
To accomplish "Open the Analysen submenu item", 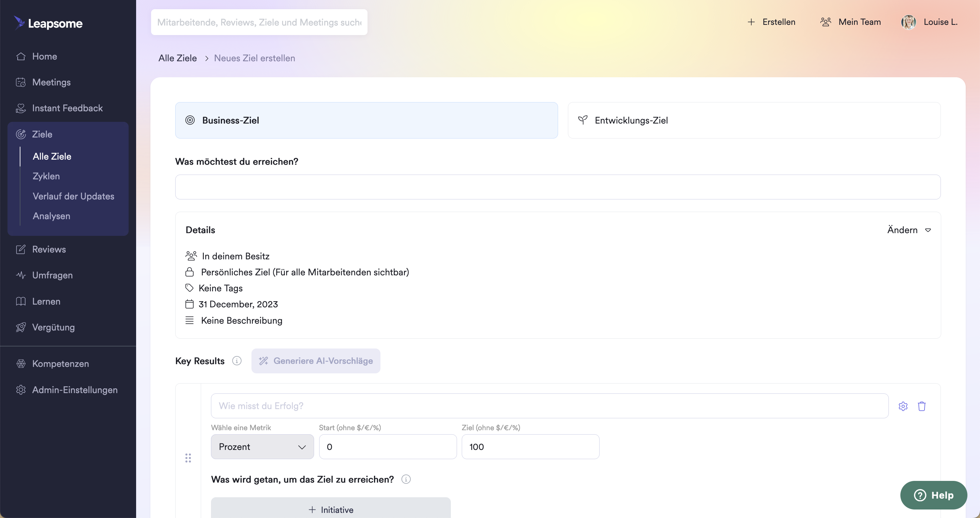I will pos(51,216).
